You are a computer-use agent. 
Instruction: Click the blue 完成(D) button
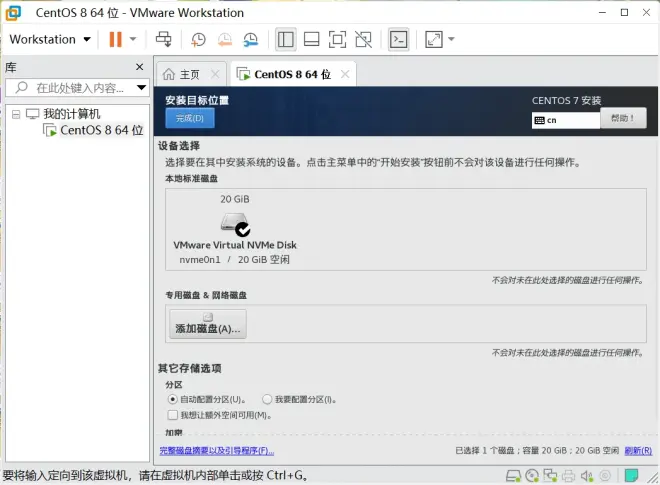[x=189, y=118]
